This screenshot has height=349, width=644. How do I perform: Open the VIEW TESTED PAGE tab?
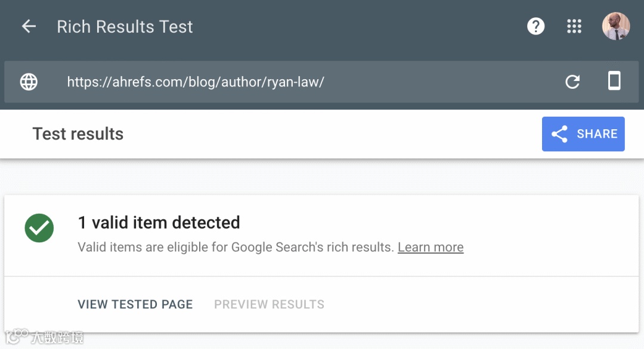[x=135, y=304]
